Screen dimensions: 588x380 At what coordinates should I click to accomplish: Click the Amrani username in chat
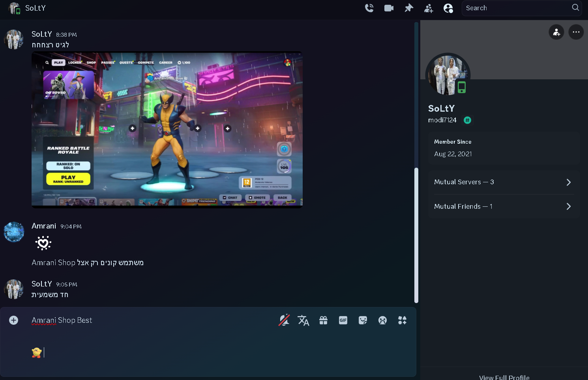click(x=44, y=226)
